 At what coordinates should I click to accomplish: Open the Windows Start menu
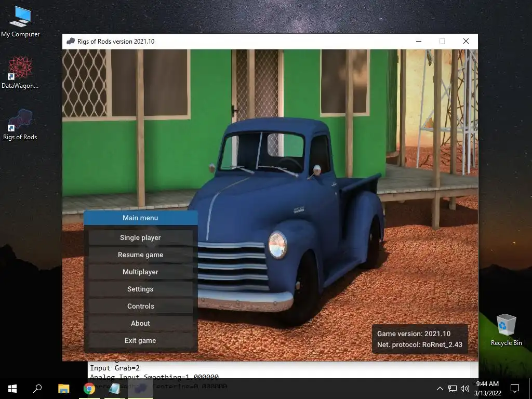[x=12, y=389]
